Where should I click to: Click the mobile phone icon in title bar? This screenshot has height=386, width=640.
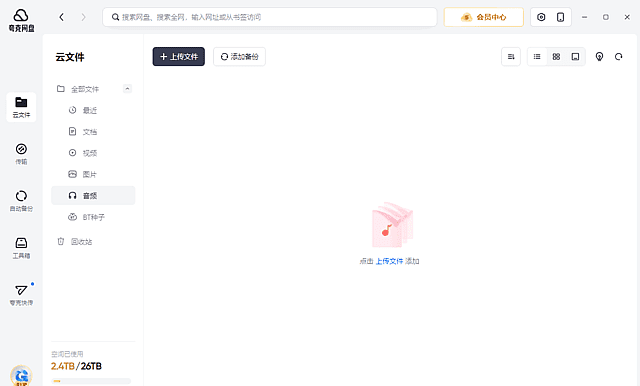pos(561,17)
